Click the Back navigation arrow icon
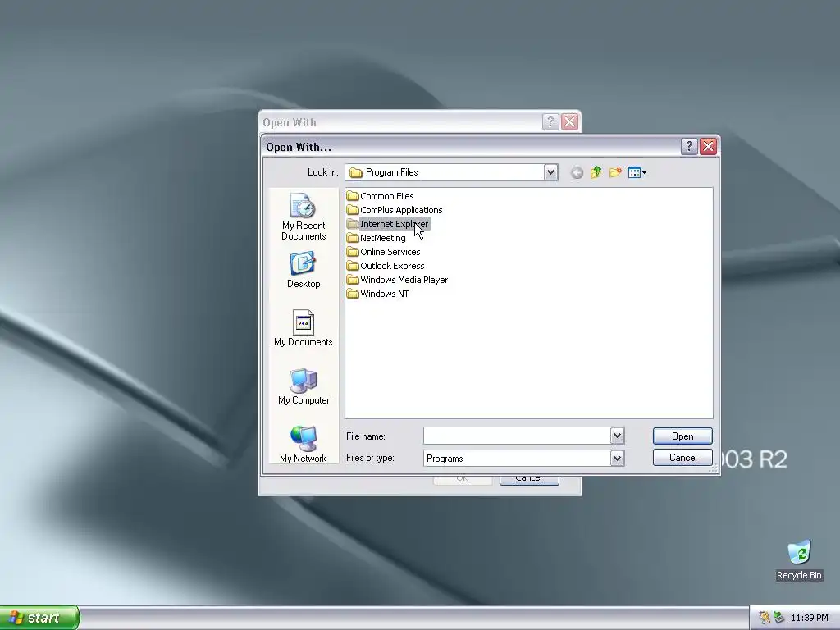Viewport: 840px width, 630px height. tap(577, 172)
